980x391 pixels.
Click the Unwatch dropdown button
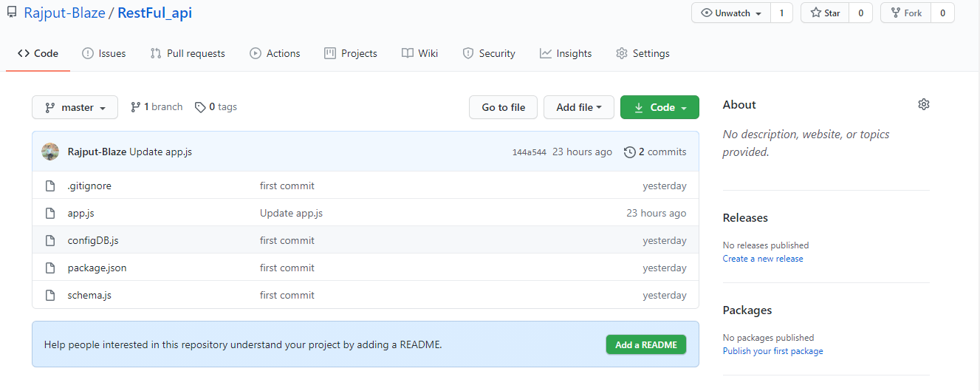(731, 13)
